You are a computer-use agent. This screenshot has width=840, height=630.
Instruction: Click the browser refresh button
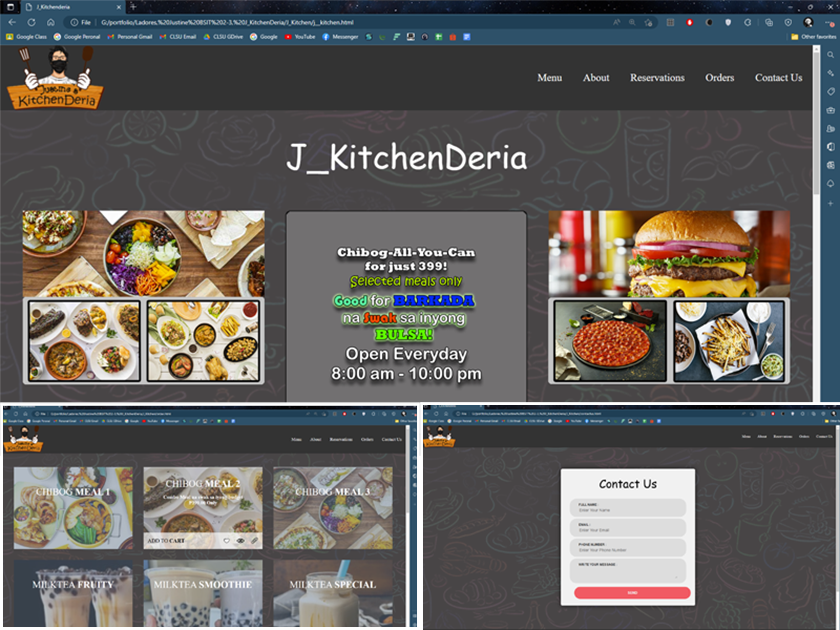[31, 22]
